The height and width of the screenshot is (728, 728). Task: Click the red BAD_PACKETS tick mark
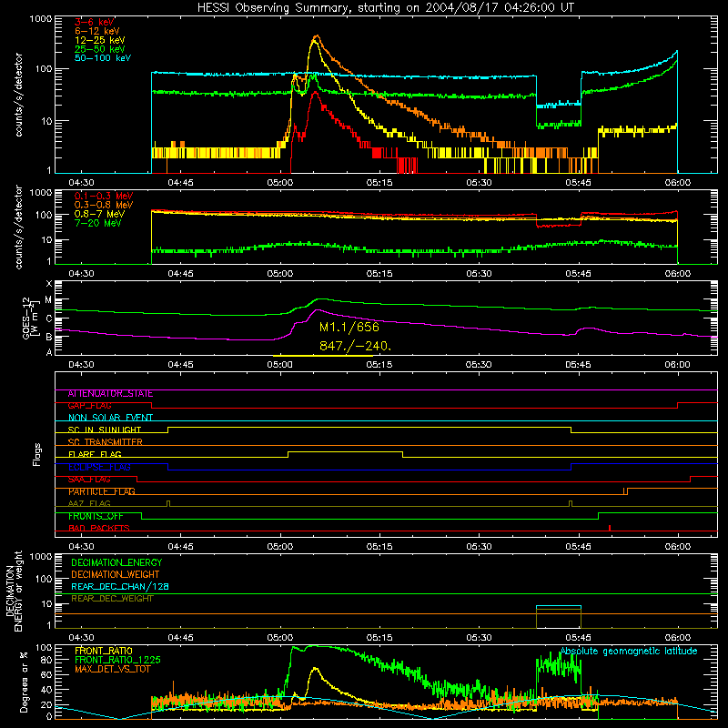point(610,528)
